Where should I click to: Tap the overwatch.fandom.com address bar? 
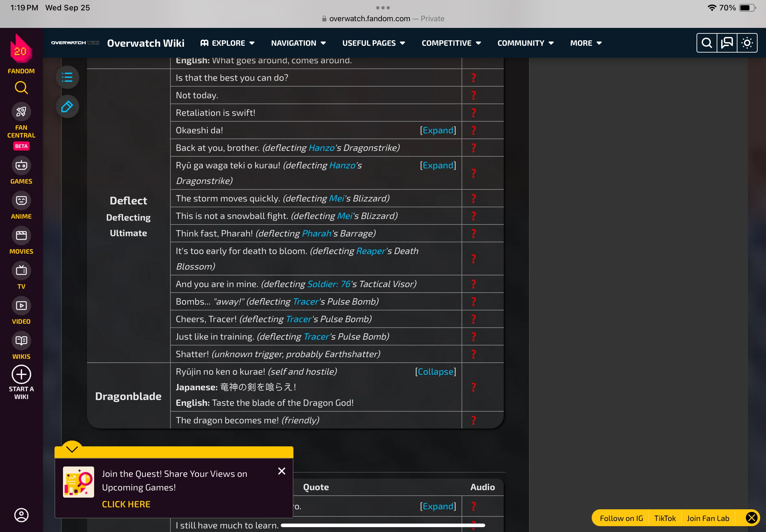(x=383, y=19)
